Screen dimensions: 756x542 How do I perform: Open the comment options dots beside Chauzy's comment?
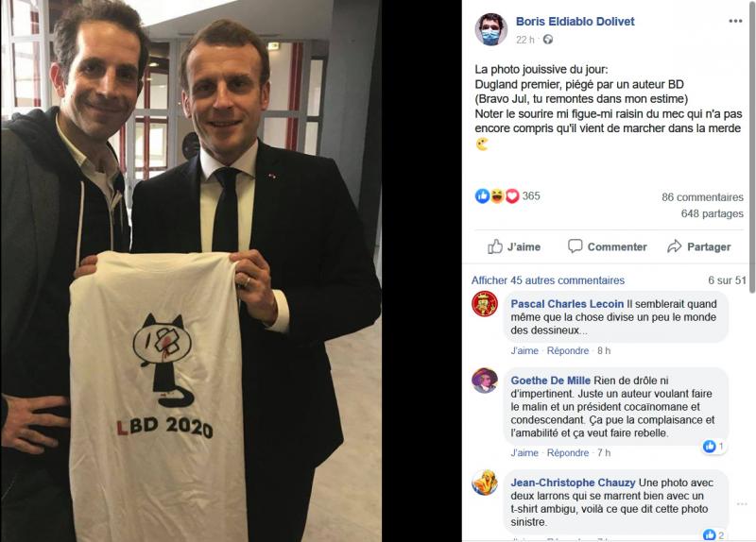(742, 504)
